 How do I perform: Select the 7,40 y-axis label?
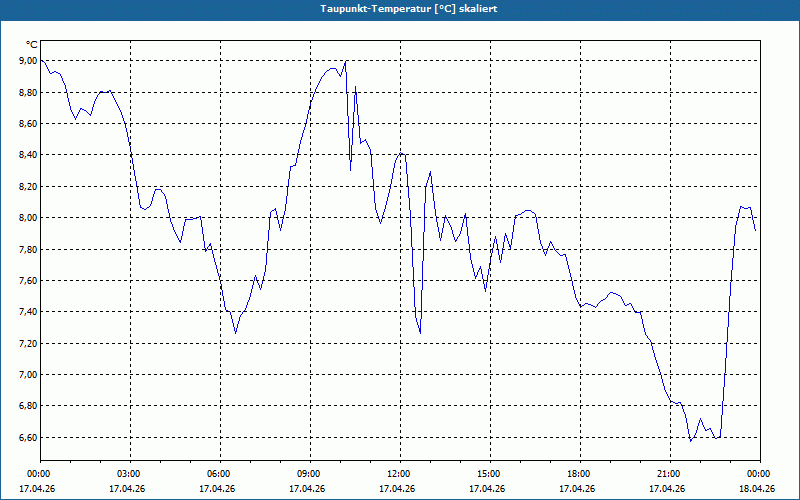tap(29, 311)
